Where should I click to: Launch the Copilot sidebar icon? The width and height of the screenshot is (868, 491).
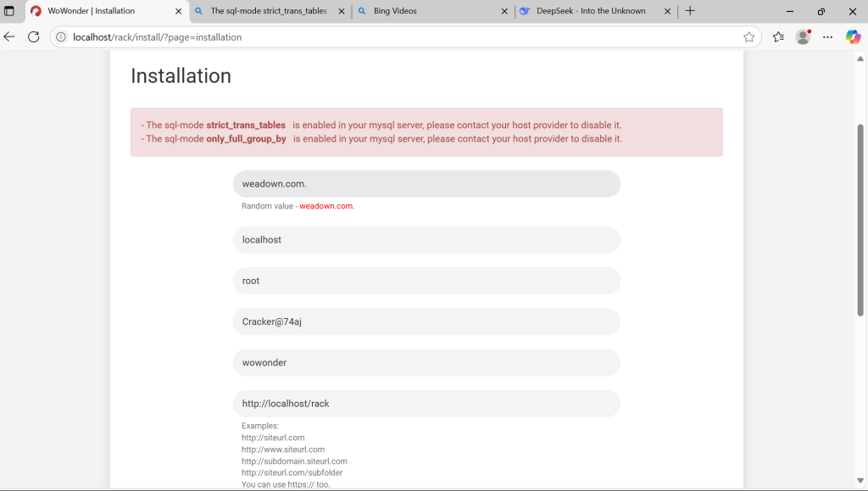853,37
